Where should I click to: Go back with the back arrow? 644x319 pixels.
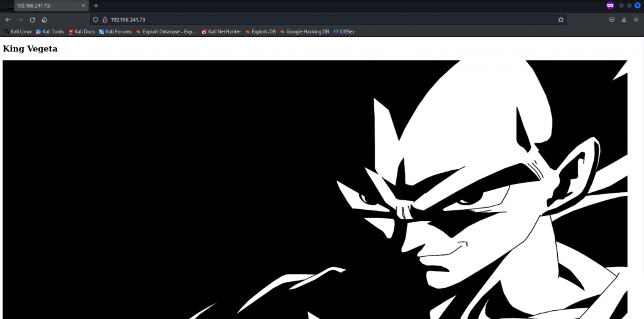(x=8, y=19)
